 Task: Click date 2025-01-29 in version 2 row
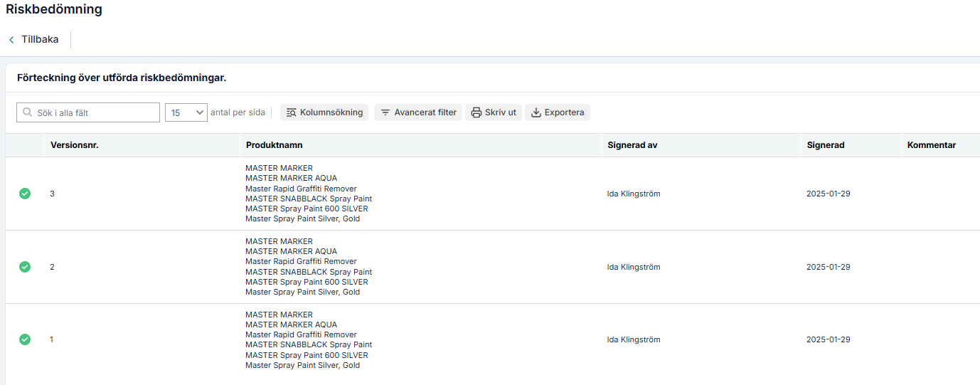coord(829,267)
